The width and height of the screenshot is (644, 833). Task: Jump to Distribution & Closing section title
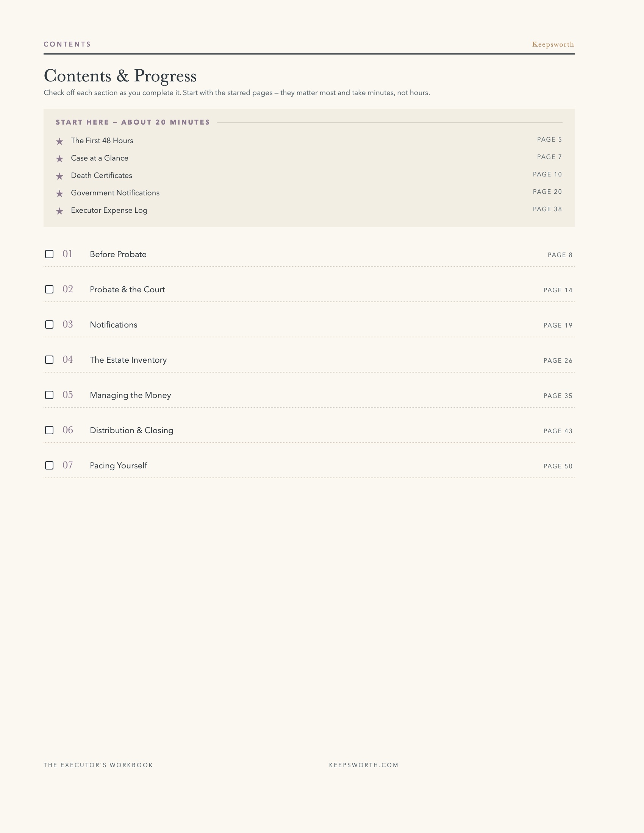(x=131, y=430)
